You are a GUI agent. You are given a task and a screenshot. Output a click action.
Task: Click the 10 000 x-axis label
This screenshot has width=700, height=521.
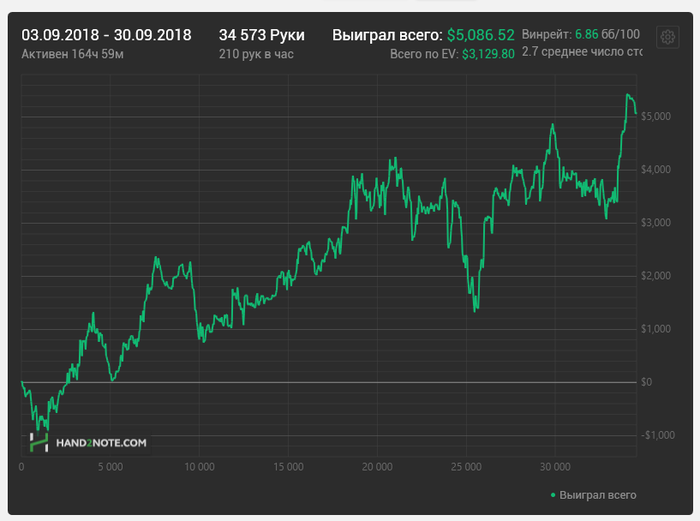pos(199,467)
